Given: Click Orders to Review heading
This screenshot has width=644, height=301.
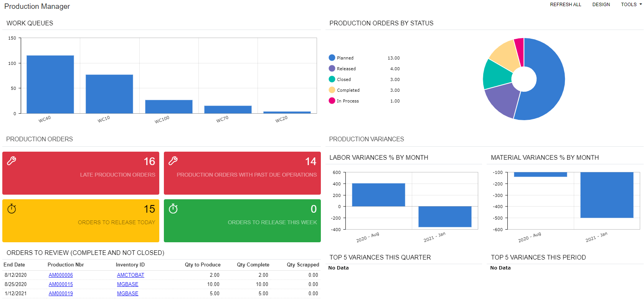Looking at the screenshot, I should pos(85,253).
